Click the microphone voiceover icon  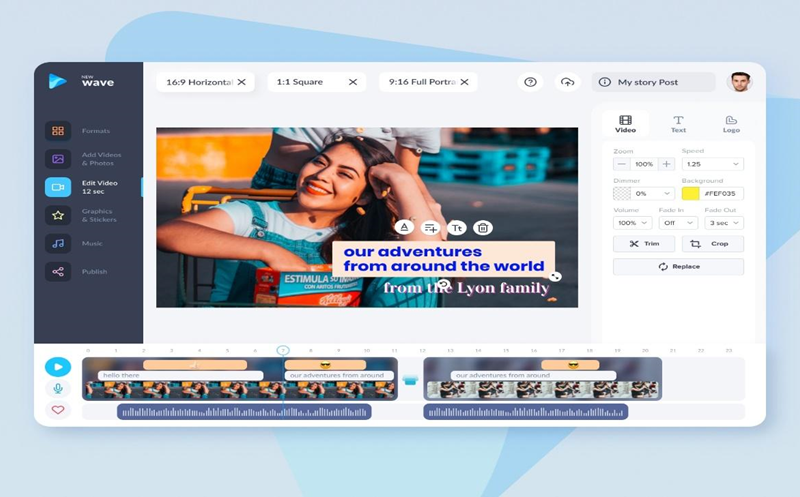58,389
